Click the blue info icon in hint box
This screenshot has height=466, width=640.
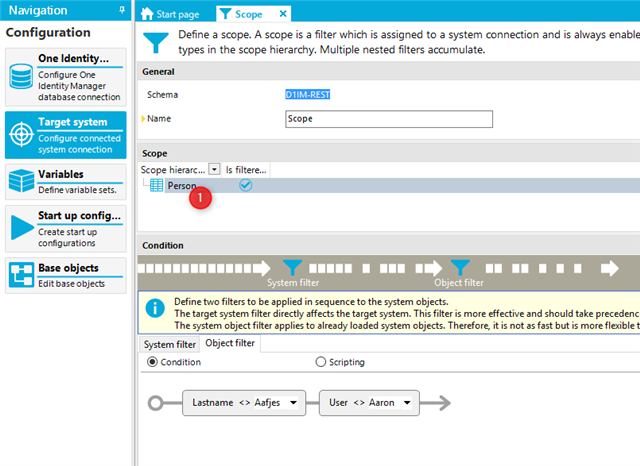coord(155,308)
